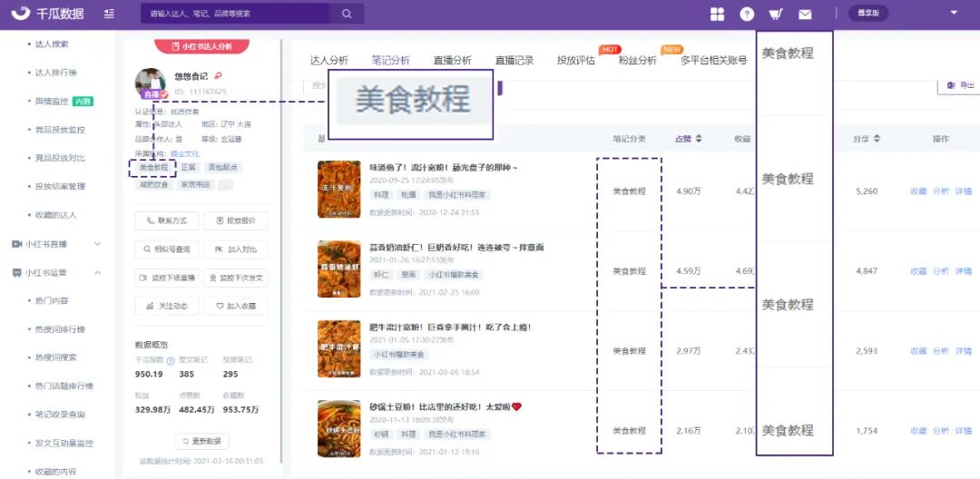Open 达人排行榜 in the sidebar
Screen dimensions: 980x479
coord(55,73)
